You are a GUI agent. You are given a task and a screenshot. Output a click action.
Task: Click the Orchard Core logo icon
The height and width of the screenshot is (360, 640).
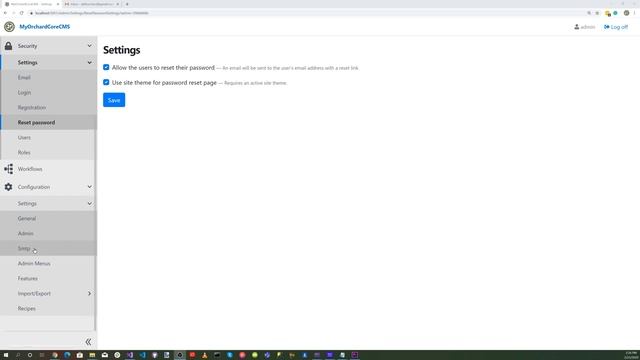click(9, 27)
